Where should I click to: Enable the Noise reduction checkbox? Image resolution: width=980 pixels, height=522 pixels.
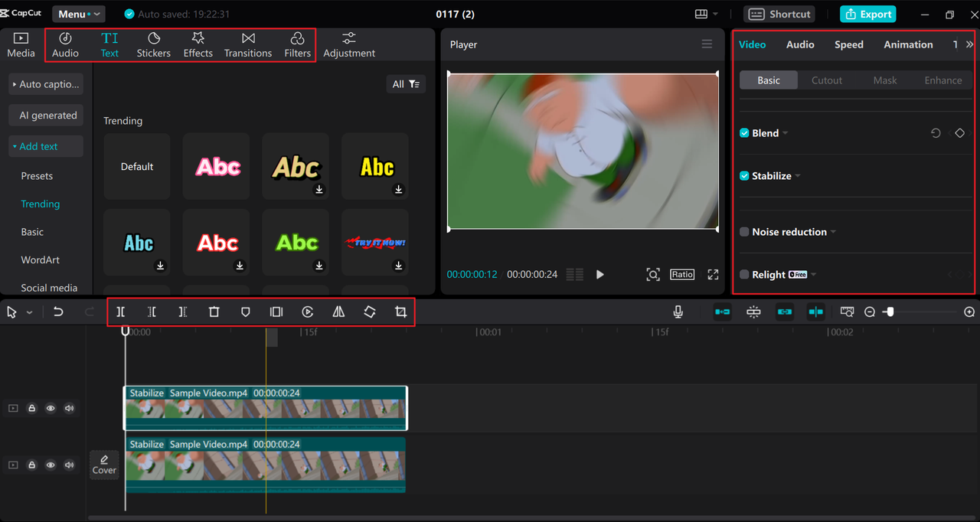coord(744,232)
